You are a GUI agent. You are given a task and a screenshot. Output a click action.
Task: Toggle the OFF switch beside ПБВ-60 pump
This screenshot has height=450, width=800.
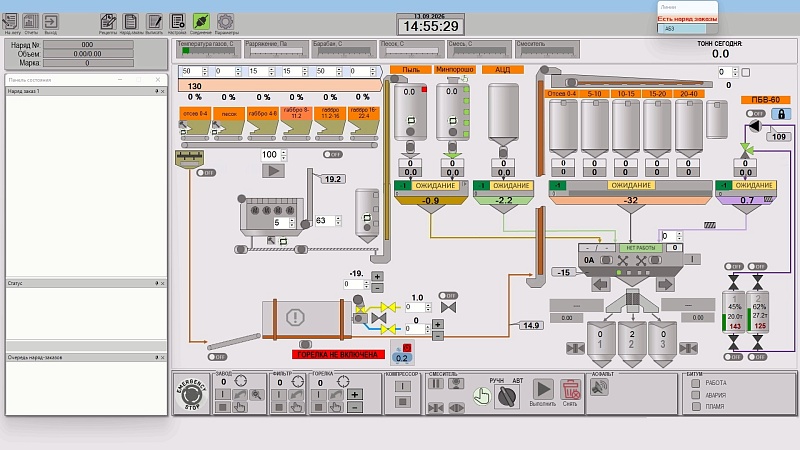point(755,113)
